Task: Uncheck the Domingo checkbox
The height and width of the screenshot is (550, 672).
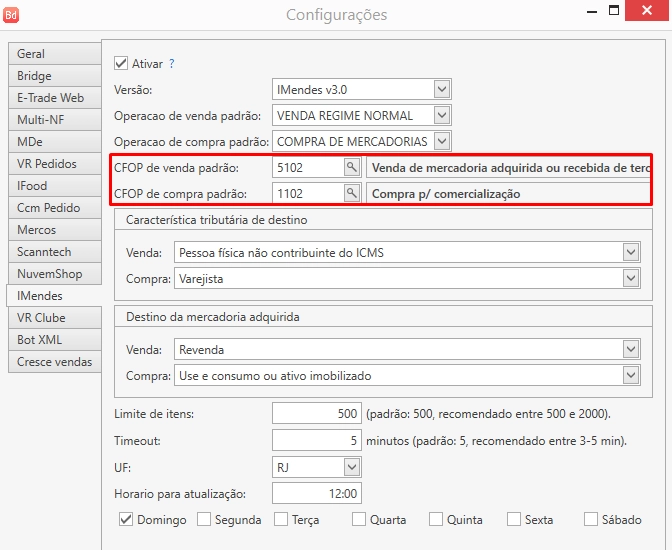Action: 126,519
